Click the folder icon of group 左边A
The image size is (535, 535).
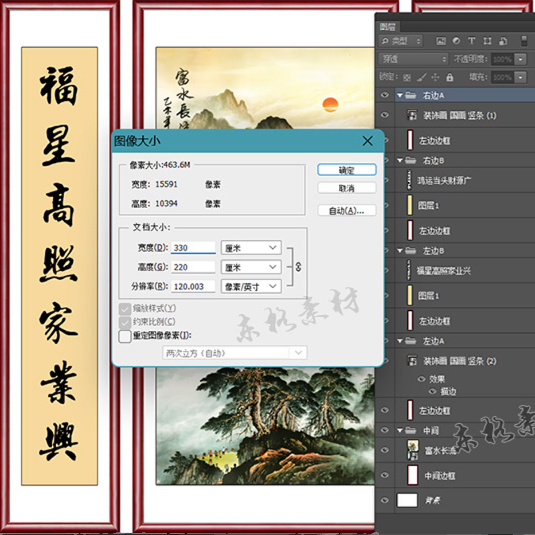coord(410,341)
